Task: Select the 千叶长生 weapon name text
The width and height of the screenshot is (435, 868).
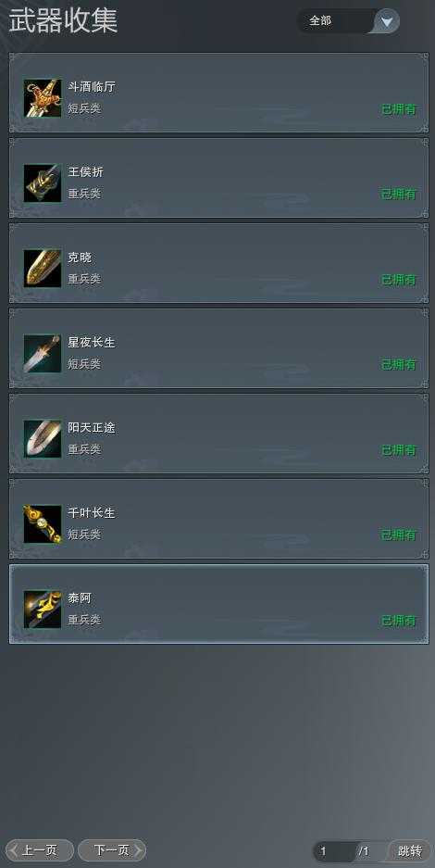Action: point(92,513)
